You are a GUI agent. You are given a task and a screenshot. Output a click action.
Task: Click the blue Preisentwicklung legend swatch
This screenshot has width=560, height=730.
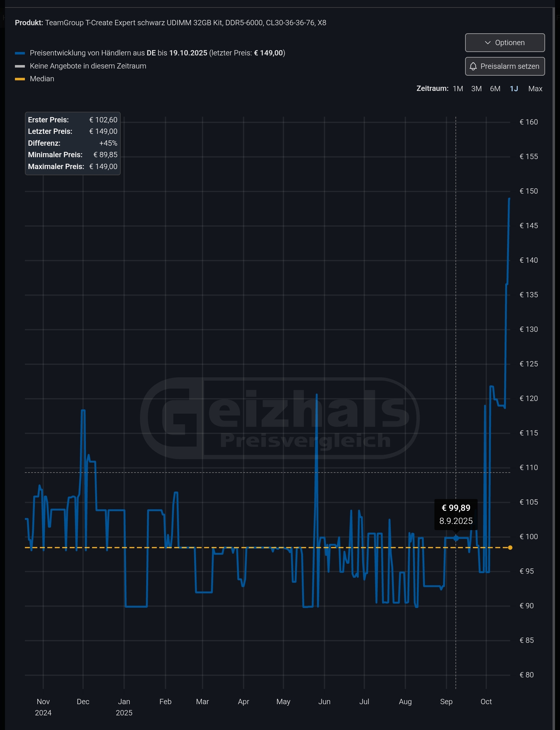20,53
